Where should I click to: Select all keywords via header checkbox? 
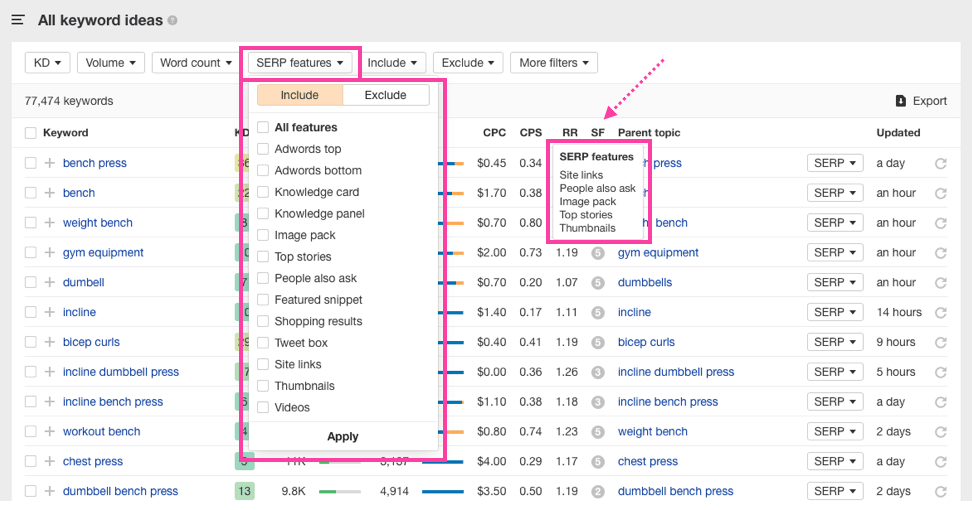pyautogui.click(x=30, y=133)
